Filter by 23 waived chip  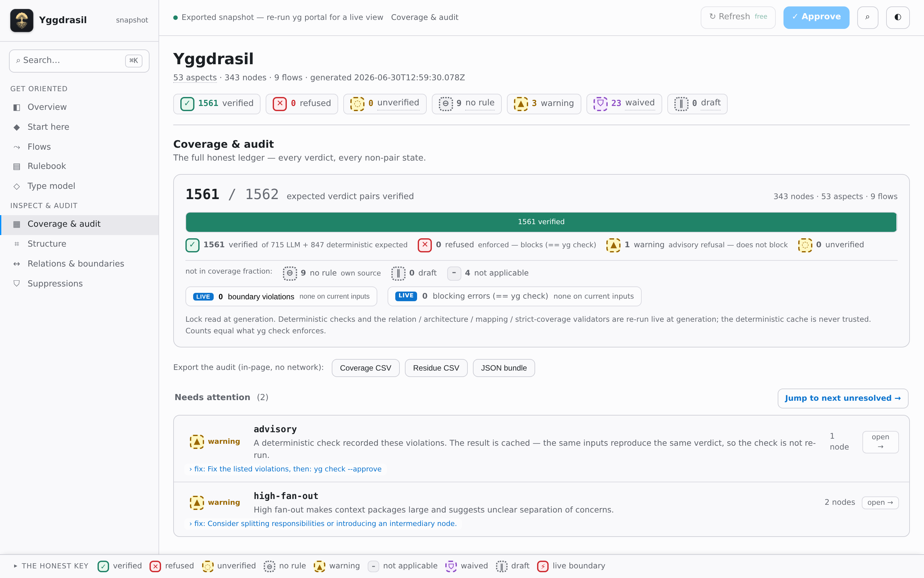(x=624, y=104)
